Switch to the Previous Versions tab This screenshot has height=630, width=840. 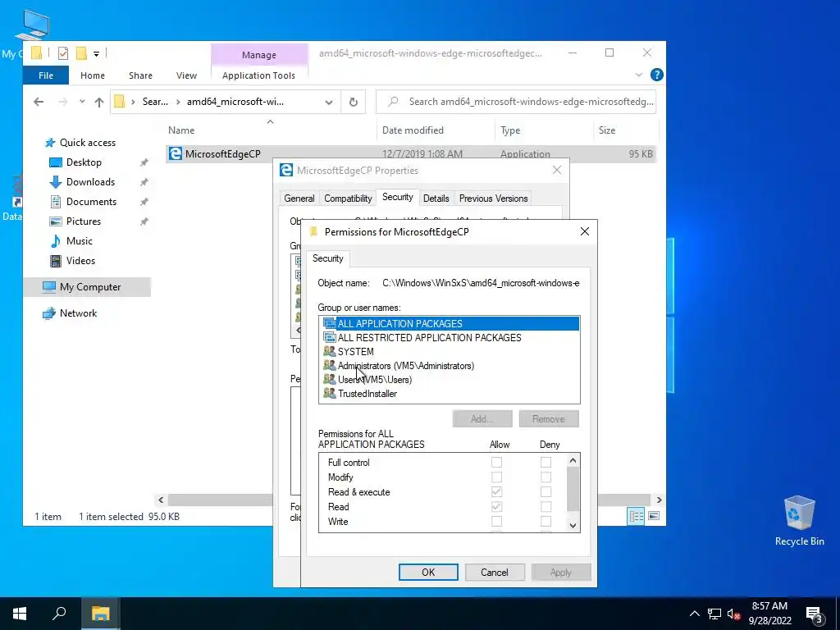pyautogui.click(x=493, y=199)
